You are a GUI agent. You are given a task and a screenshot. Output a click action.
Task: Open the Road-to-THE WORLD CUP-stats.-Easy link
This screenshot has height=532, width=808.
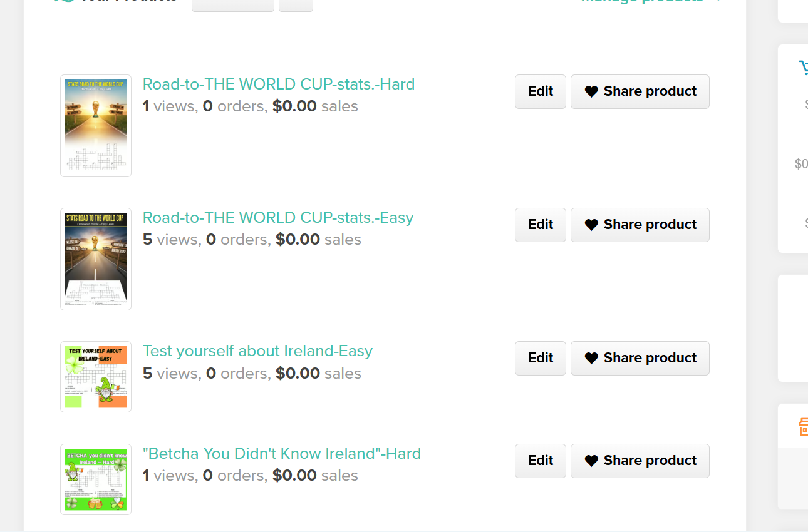(x=278, y=217)
